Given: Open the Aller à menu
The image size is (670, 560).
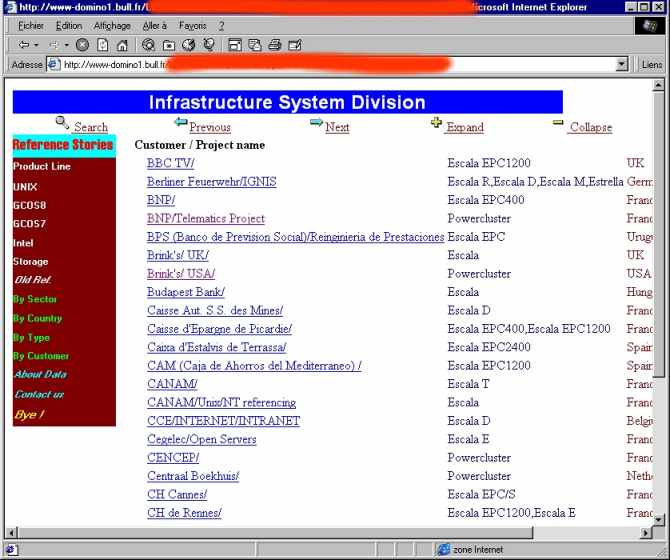Looking at the screenshot, I should (x=154, y=26).
